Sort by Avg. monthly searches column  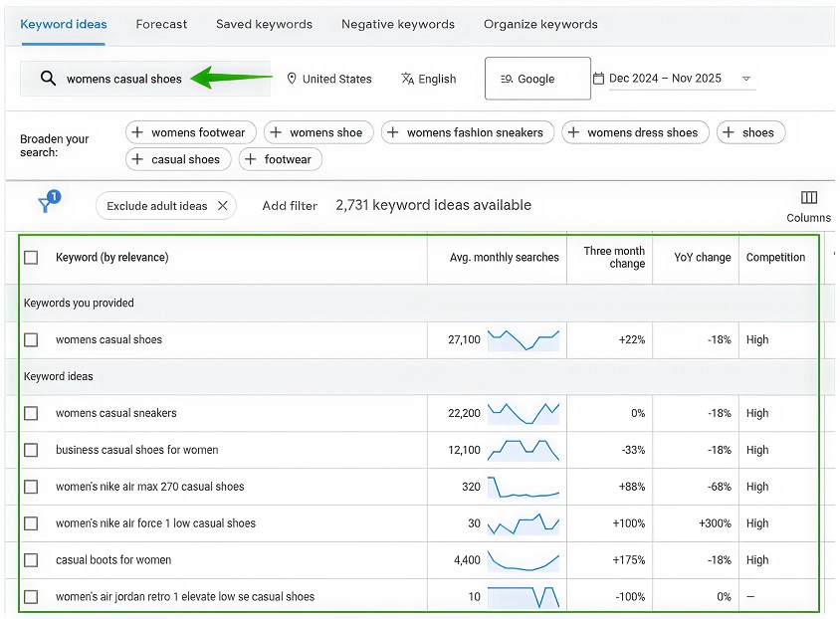(x=505, y=258)
